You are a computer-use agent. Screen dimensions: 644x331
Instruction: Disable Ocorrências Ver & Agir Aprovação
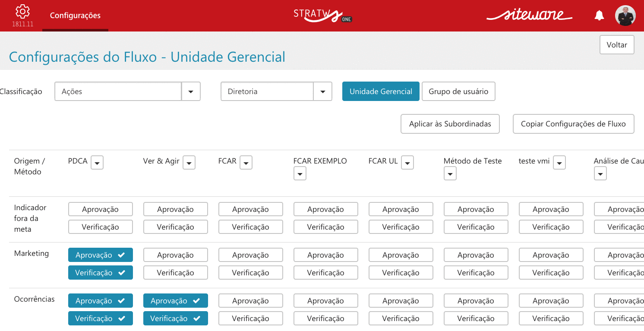(x=176, y=301)
